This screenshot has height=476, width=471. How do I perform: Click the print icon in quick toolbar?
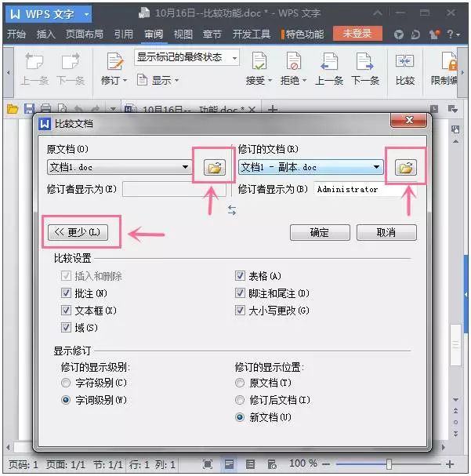tap(45, 109)
